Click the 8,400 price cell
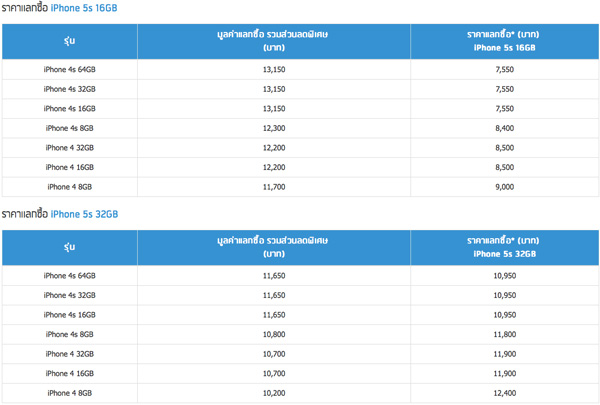 point(504,128)
